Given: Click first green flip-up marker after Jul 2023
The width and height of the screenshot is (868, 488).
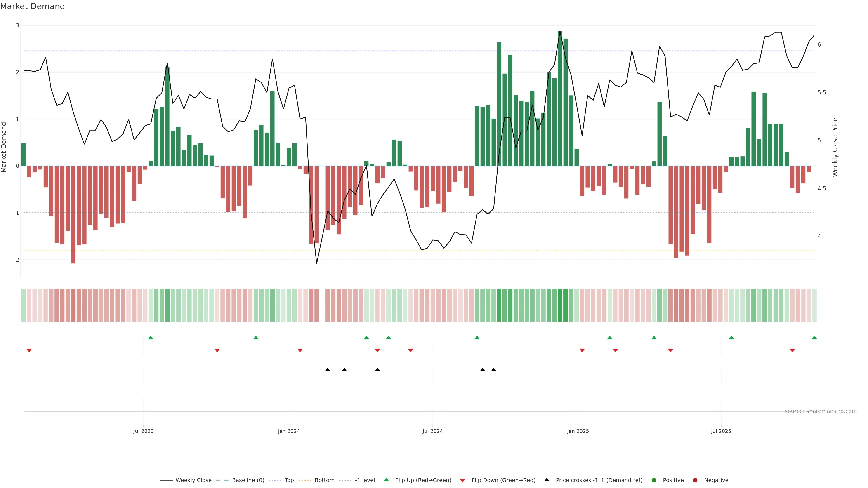Looking at the screenshot, I should pyautogui.click(x=151, y=338).
